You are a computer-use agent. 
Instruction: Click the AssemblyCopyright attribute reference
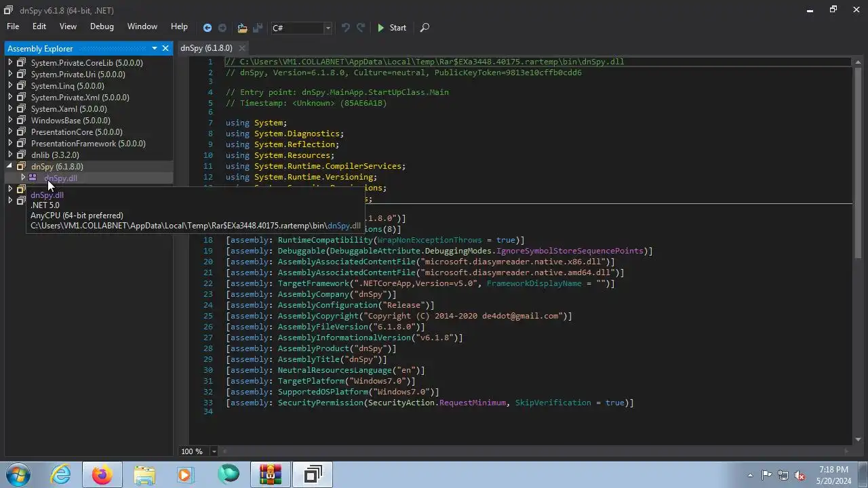tap(317, 316)
